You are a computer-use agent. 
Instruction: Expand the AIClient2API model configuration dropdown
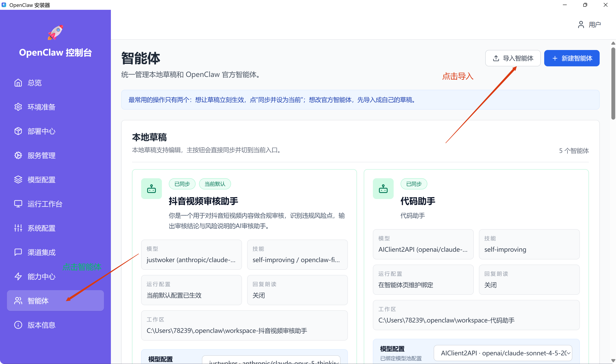click(503, 353)
